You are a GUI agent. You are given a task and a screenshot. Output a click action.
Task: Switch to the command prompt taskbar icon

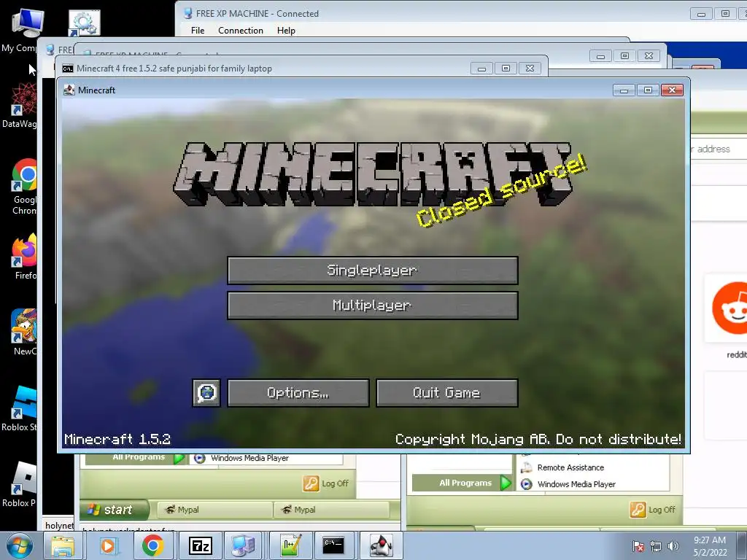tap(333, 545)
